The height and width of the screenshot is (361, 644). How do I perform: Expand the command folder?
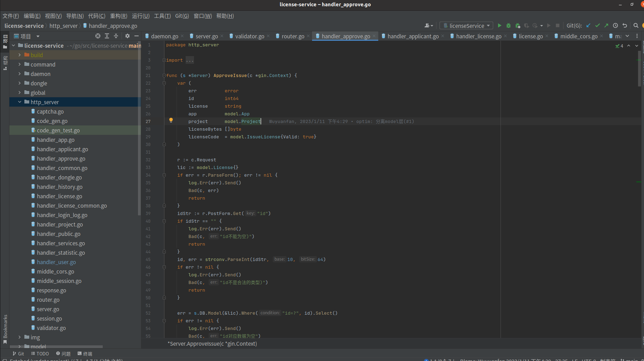pyautogui.click(x=20, y=64)
